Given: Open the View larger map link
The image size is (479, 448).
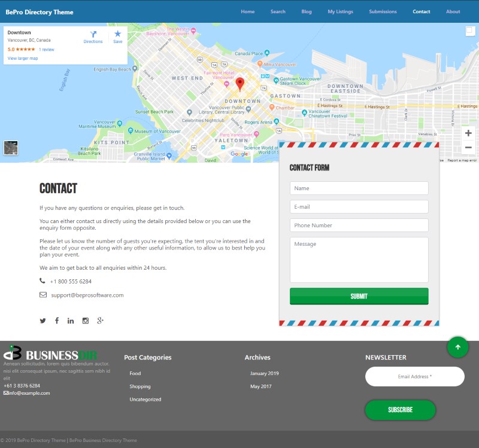Looking at the screenshot, I should pos(23,58).
